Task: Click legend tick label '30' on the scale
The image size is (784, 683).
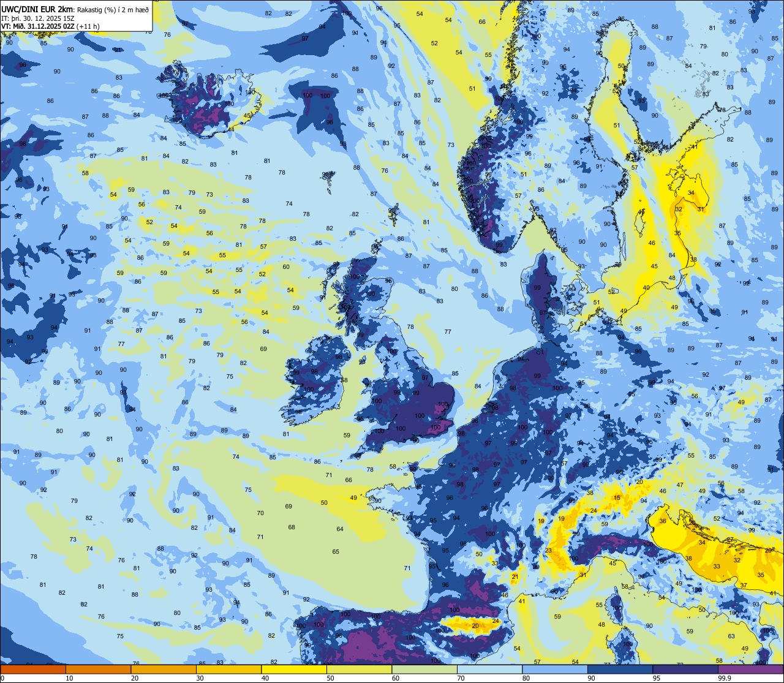Action: [200, 678]
